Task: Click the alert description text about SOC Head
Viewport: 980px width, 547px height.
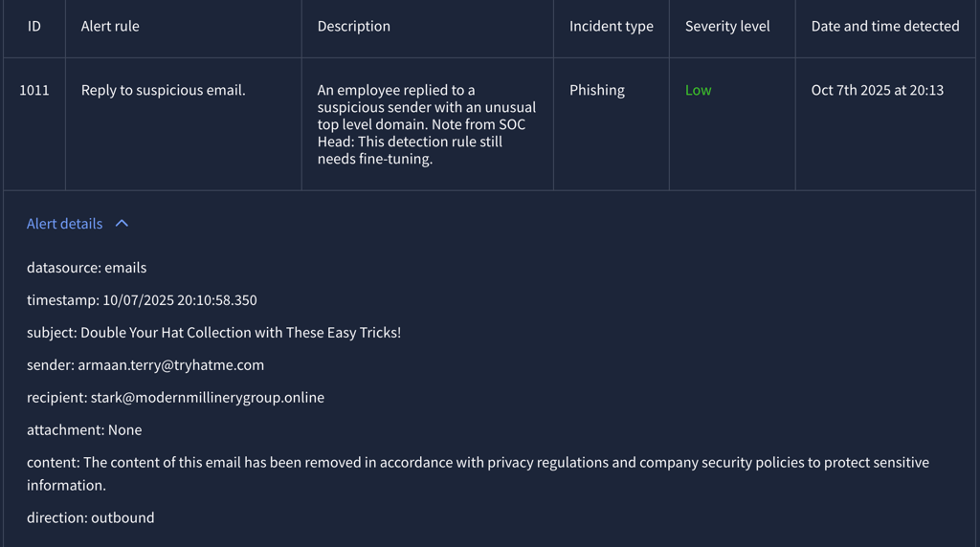Action: point(426,124)
